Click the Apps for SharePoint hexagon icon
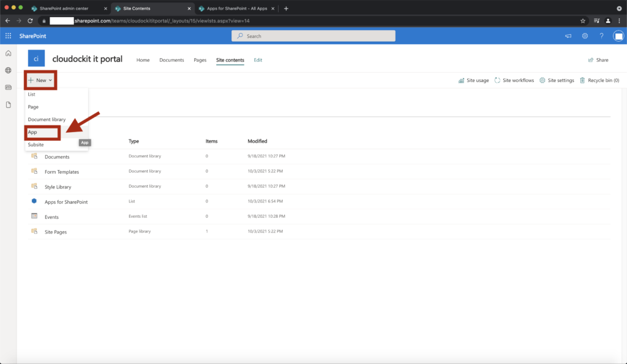This screenshot has height=364, width=627. 34,201
